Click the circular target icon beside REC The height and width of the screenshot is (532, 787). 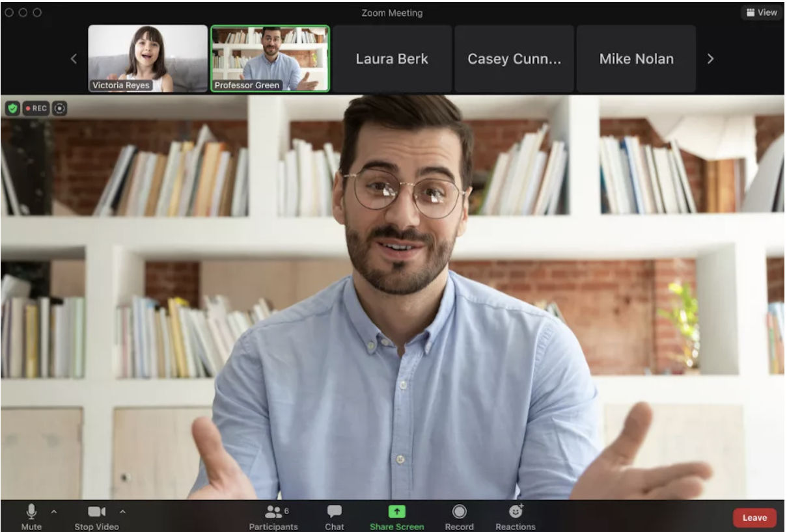point(59,109)
